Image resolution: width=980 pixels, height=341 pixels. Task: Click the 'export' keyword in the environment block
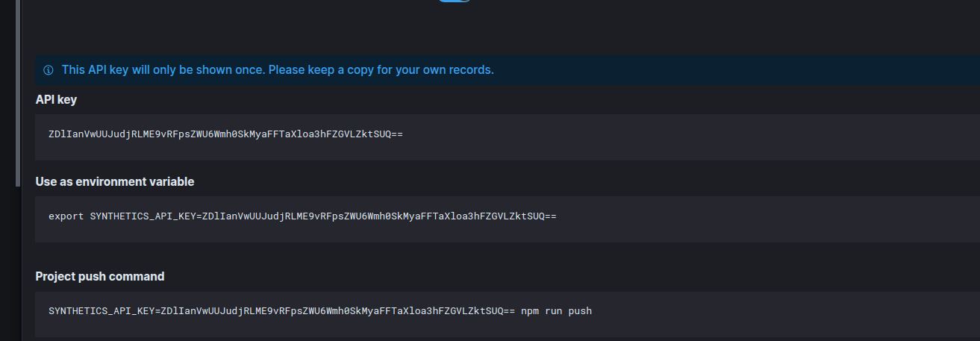[66, 216]
